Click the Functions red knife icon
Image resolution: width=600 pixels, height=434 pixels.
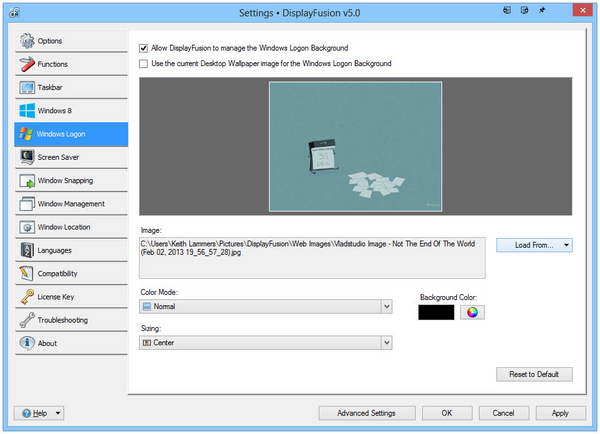[27, 64]
